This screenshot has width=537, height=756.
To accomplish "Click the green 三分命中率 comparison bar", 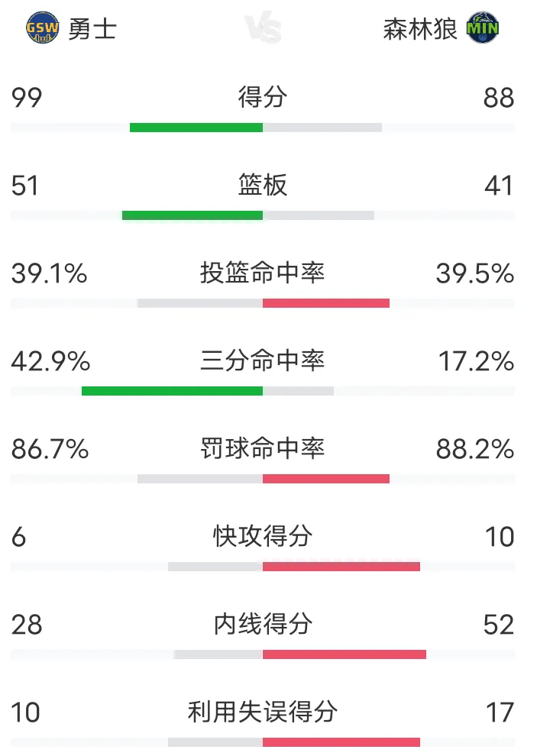I will coord(172,391).
